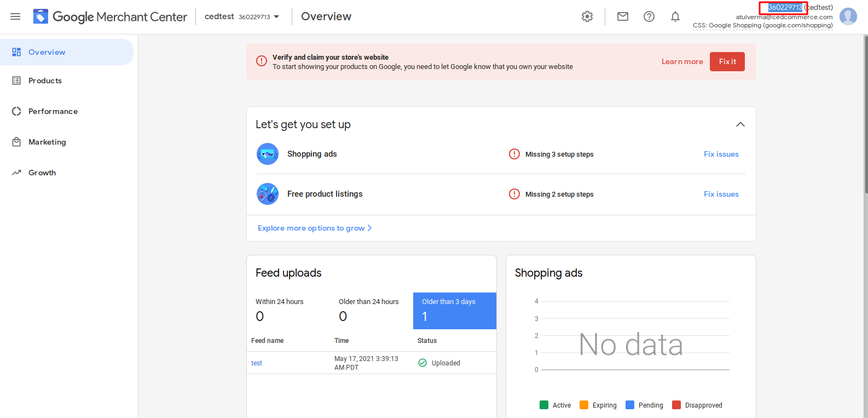This screenshot has height=418, width=868.
Task: Click the May 17, 2021 3:39:13 AM PDT time
Action: [x=366, y=363]
